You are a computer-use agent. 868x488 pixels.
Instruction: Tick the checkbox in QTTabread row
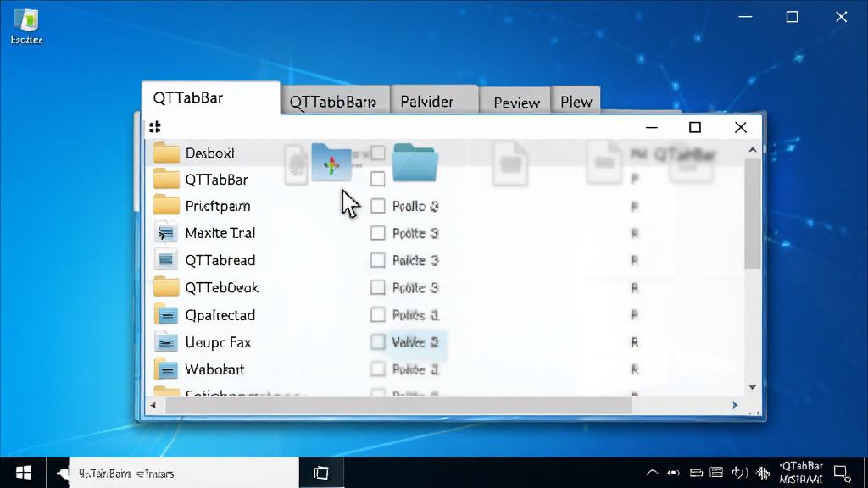(x=377, y=260)
